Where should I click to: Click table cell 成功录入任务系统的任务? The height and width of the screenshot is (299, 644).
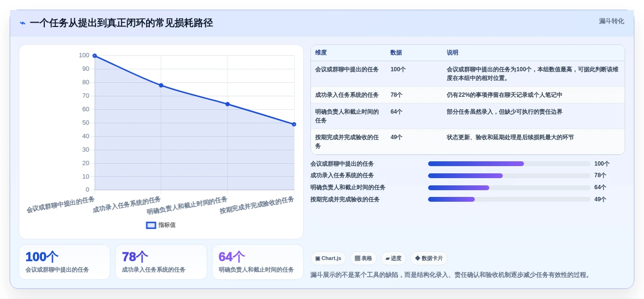347,95
